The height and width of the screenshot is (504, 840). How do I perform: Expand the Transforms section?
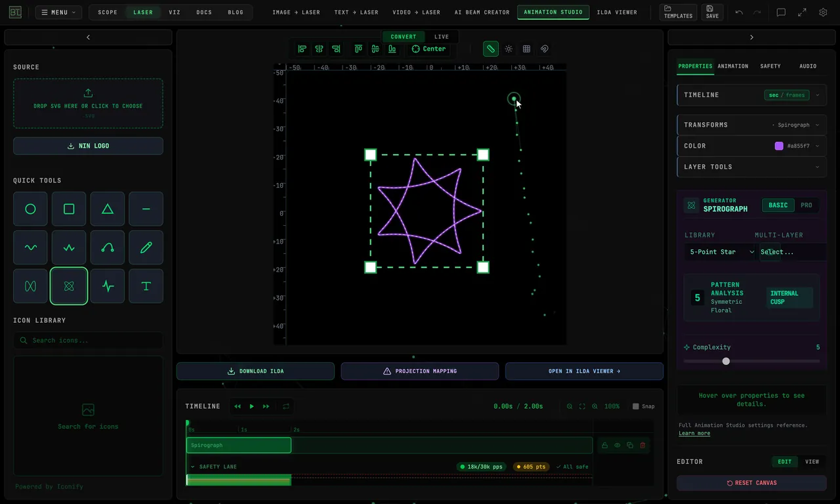pos(751,125)
